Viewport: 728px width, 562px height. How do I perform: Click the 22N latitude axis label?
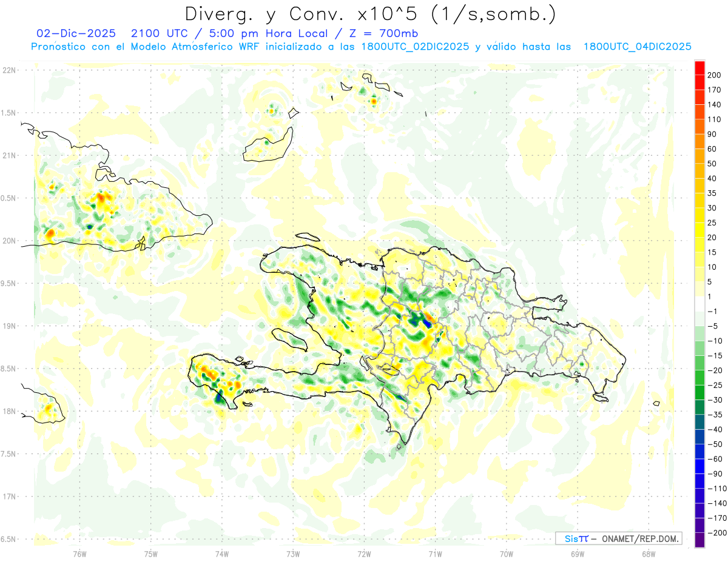point(9,70)
